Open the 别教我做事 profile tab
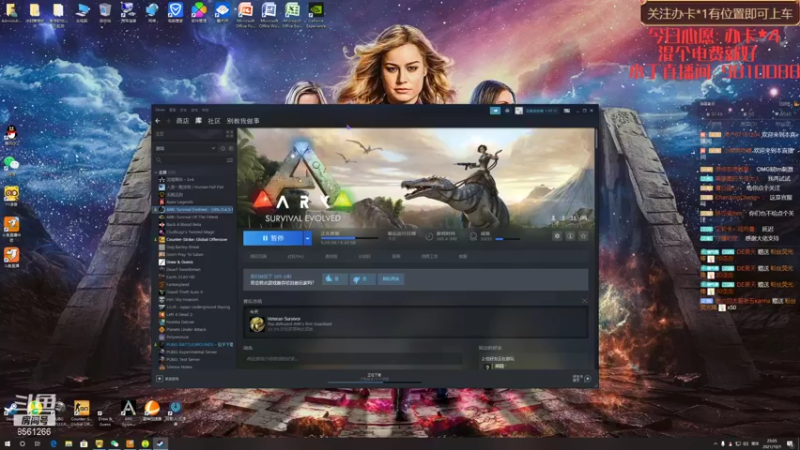800x450 pixels. 243,121
